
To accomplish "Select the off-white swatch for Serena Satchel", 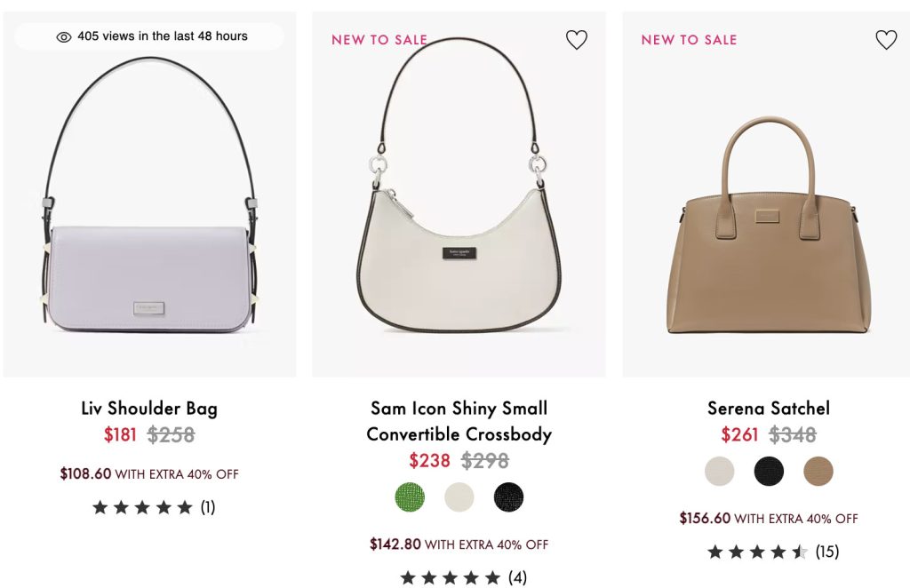I will coord(720,471).
